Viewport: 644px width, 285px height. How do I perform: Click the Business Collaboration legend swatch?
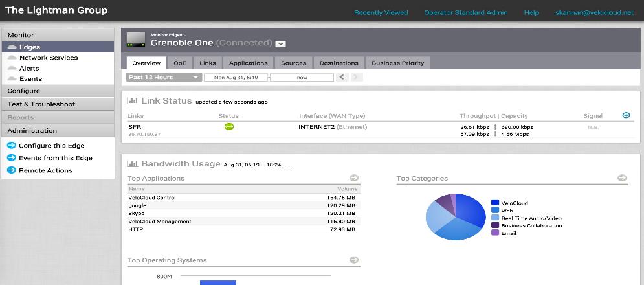(x=495, y=225)
